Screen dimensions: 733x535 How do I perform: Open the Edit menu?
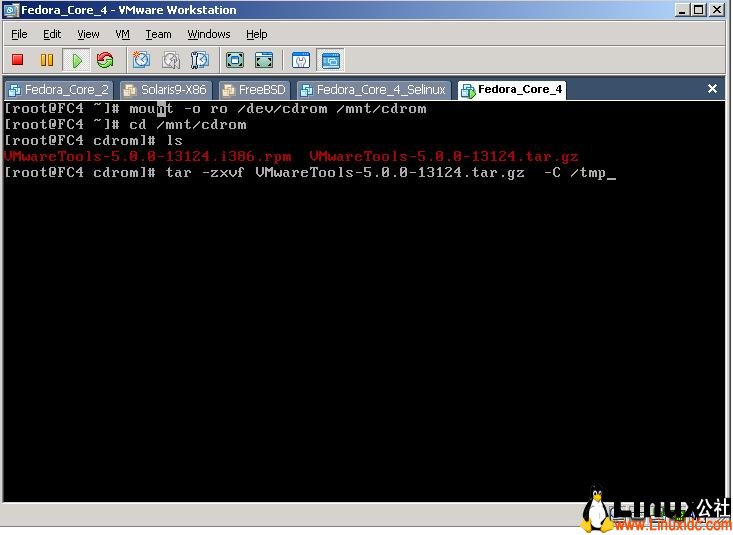point(52,34)
